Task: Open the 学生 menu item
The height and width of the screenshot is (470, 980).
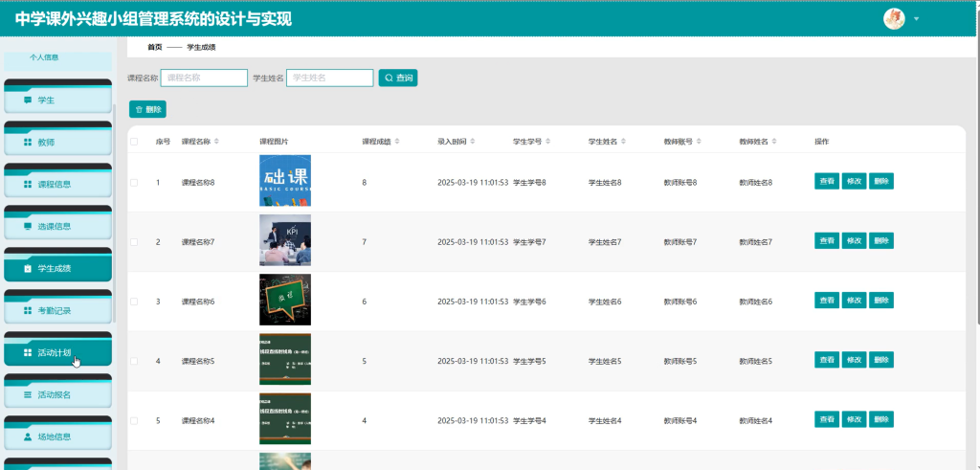Action: (x=57, y=99)
